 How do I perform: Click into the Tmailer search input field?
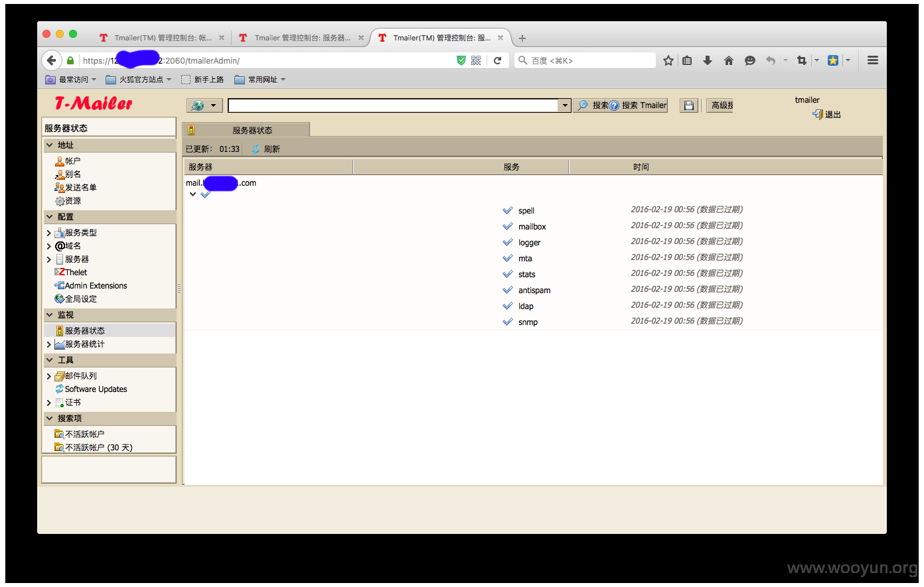click(394, 105)
